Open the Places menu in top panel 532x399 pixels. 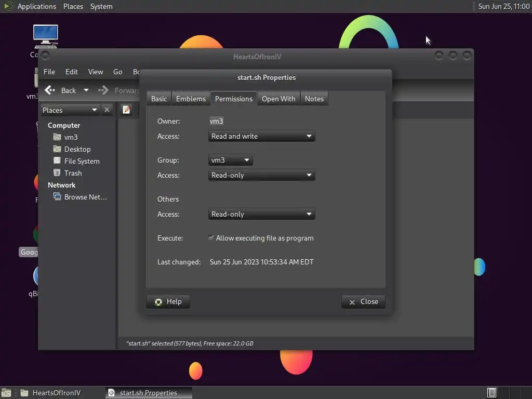(73, 6)
